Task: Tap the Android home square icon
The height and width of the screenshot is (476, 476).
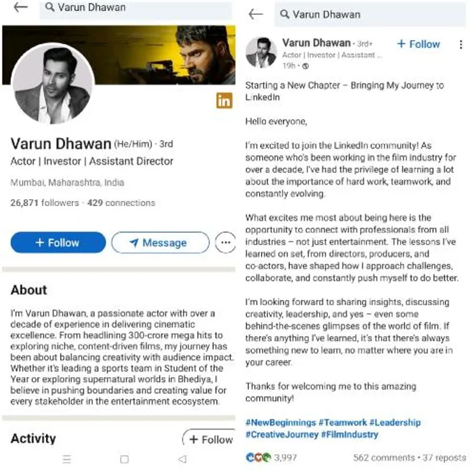Action: [x=124, y=459]
